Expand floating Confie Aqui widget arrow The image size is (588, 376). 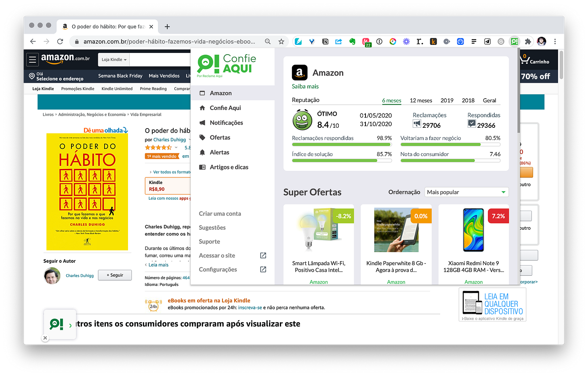click(x=70, y=325)
